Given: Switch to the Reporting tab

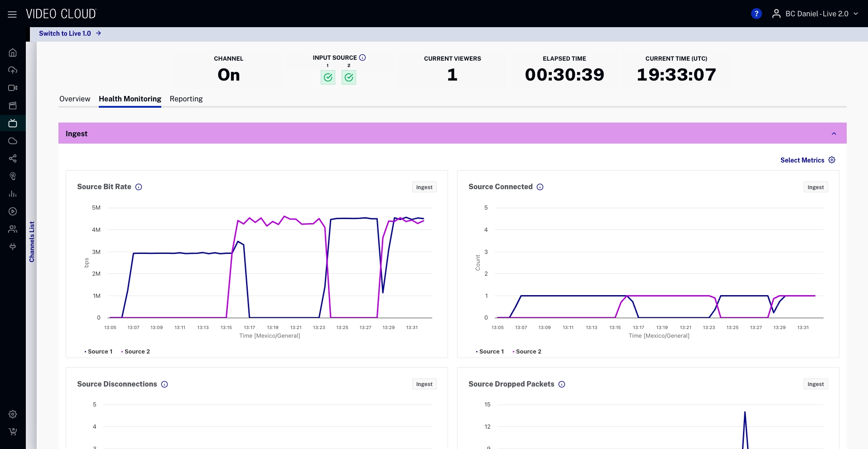Looking at the screenshot, I should coord(186,99).
